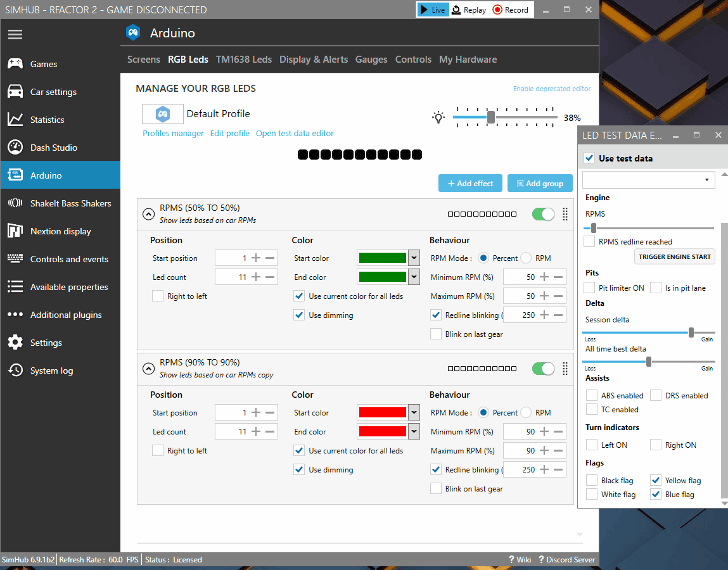Adjust the 38% brightness slider
728x570 pixels.
click(490, 117)
